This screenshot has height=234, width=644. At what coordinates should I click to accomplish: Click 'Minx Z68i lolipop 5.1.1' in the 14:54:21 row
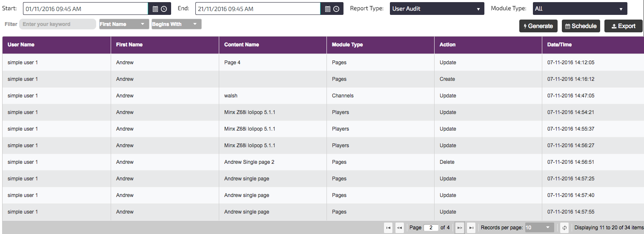tap(250, 112)
